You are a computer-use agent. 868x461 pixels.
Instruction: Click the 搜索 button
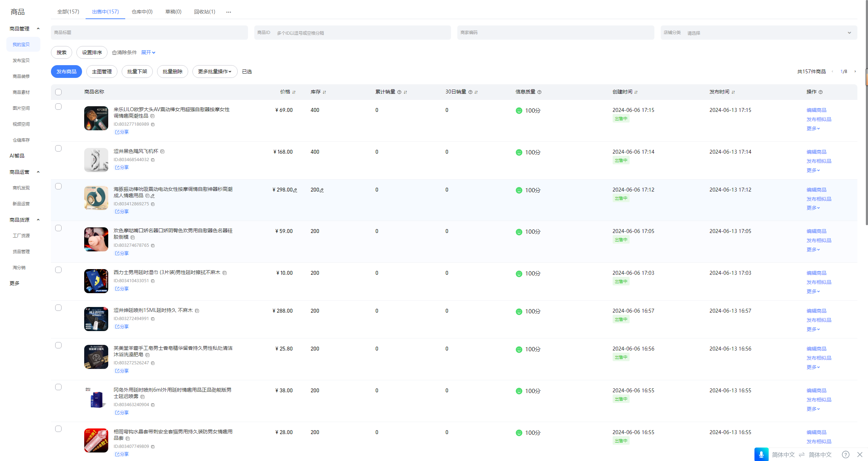click(62, 52)
